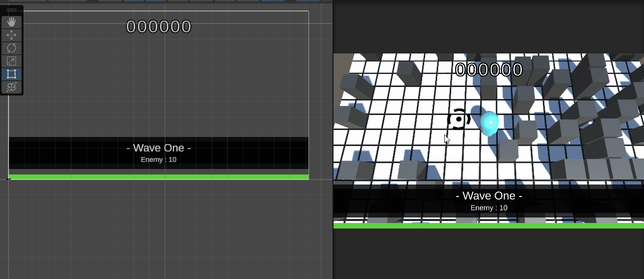Select the 000000 score text in Scene view
644x279 pixels.
point(159,26)
